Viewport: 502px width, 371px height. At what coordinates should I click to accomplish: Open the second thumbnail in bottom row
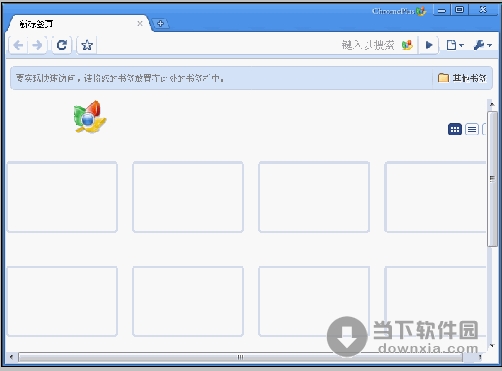[x=188, y=301]
